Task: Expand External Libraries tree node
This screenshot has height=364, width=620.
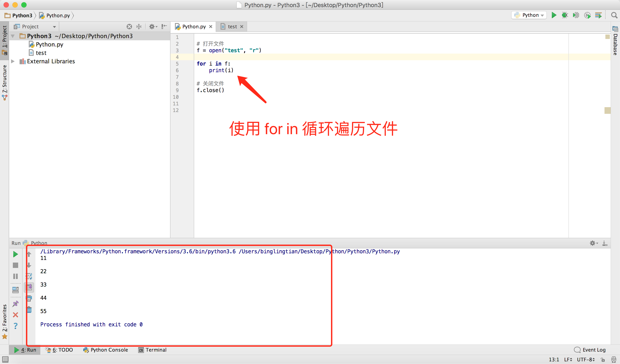Action: click(x=13, y=61)
